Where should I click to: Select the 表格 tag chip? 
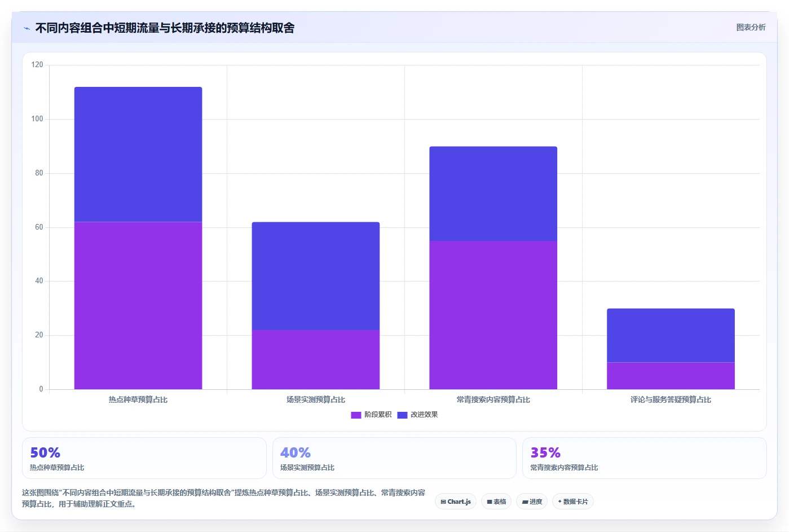(x=496, y=502)
